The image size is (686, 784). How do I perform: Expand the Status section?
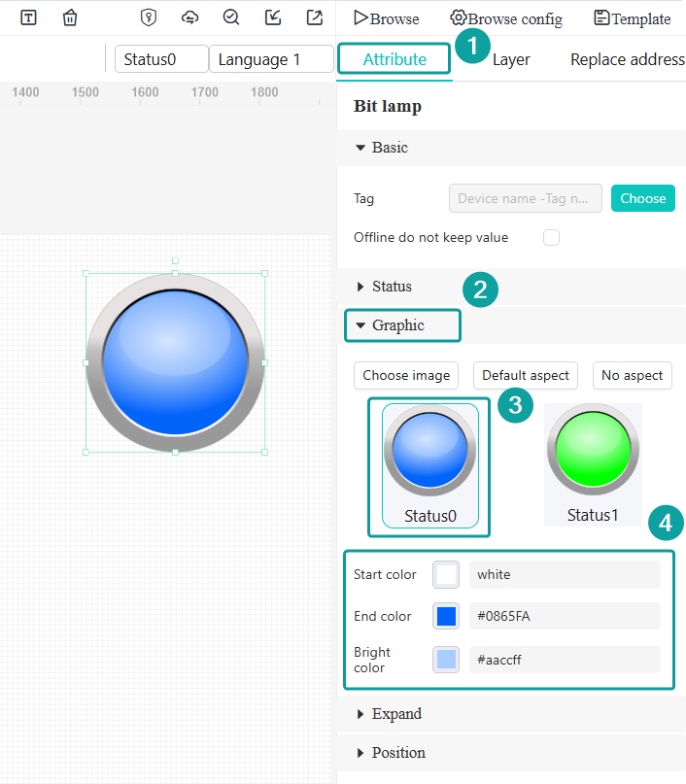pyautogui.click(x=511, y=287)
